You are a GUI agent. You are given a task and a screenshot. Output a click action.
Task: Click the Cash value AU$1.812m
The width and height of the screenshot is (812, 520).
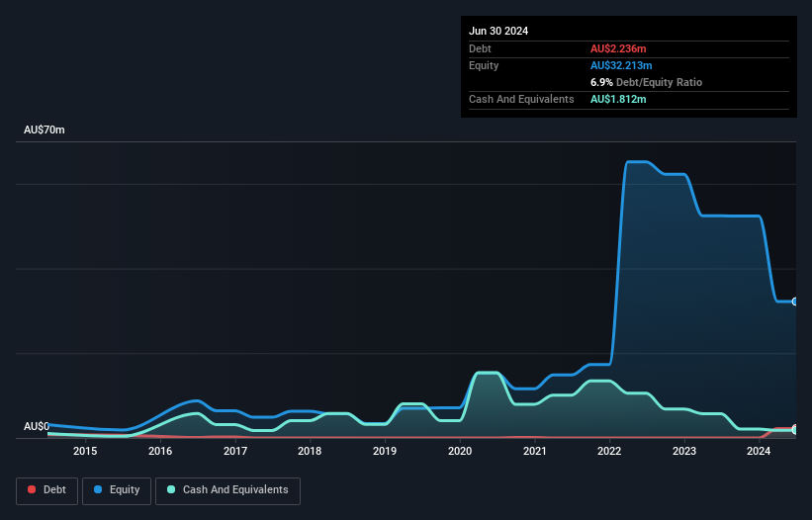tap(618, 99)
